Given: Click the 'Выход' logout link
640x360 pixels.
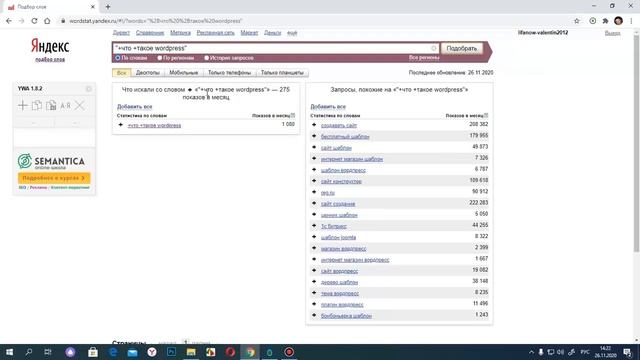Looking at the screenshot, I should [612, 33].
